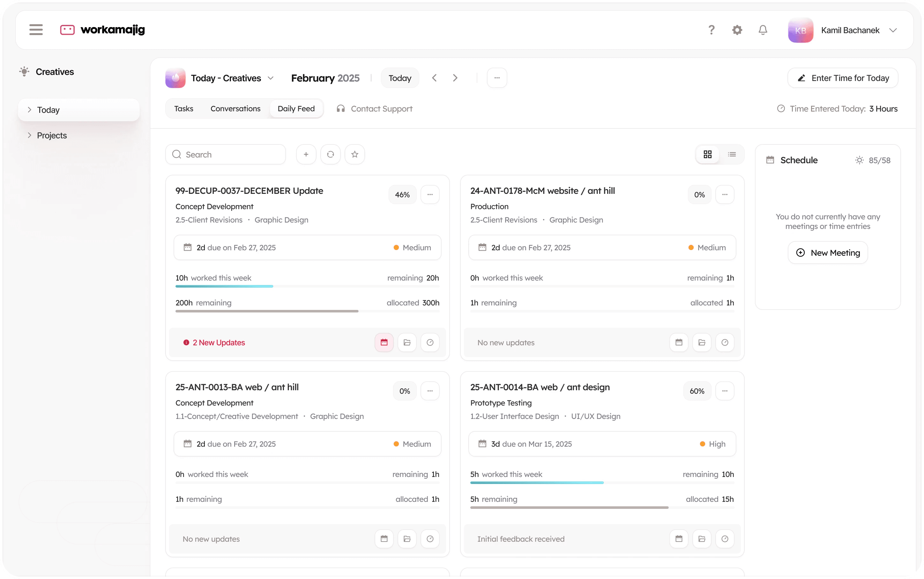Open calendar icon on McM website card
The image size is (924, 579).
coord(678,342)
